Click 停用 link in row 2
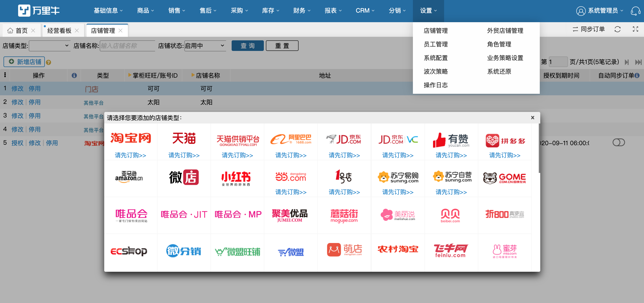The height and width of the screenshot is (303, 644). pyautogui.click(x=34, y=102)
